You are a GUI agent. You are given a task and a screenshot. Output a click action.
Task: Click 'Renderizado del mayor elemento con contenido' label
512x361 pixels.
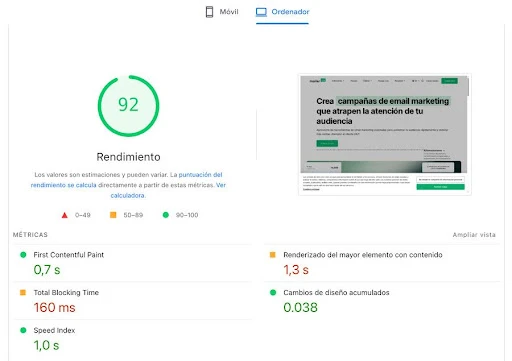point(363,255)
